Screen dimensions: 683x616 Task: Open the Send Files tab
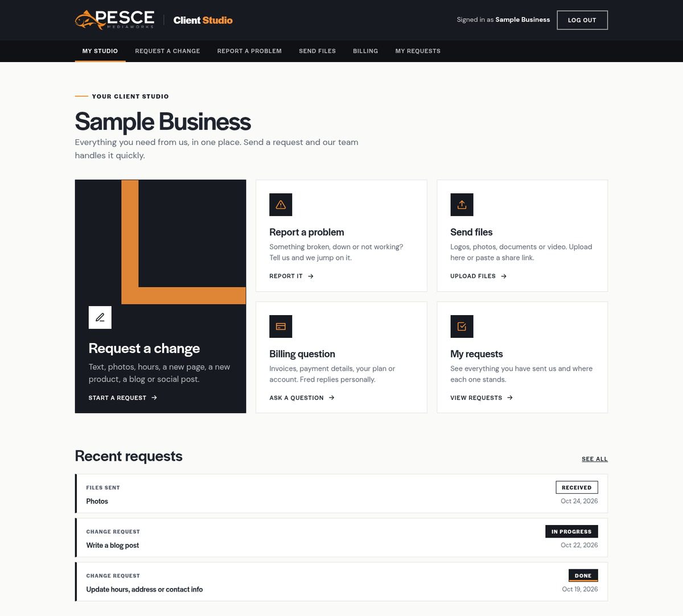[x=317, y=51]
